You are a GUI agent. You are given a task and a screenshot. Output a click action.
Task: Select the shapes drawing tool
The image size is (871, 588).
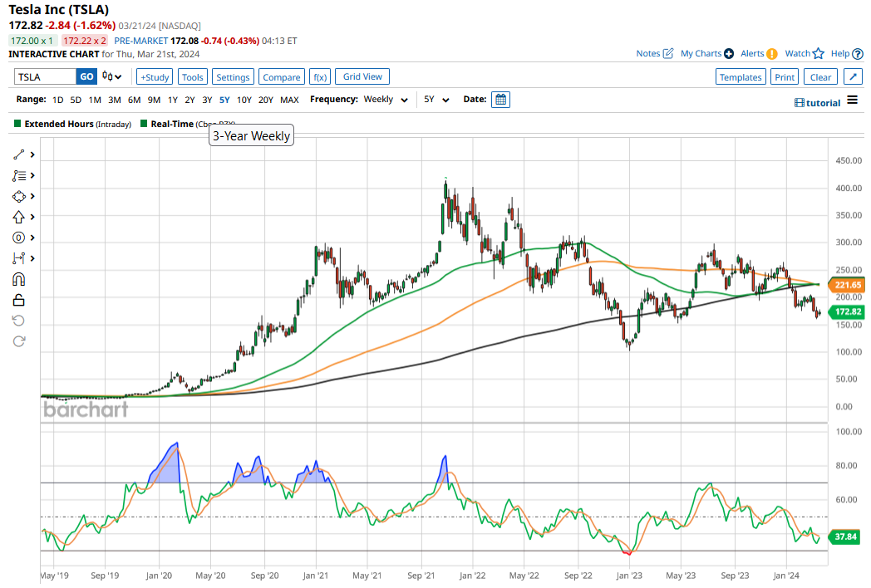click(18, 196)
